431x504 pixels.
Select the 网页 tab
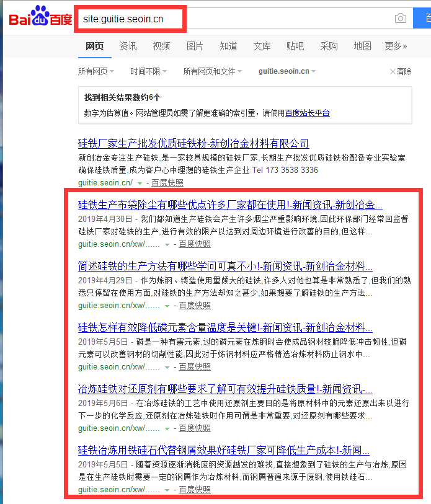(94, 46)
